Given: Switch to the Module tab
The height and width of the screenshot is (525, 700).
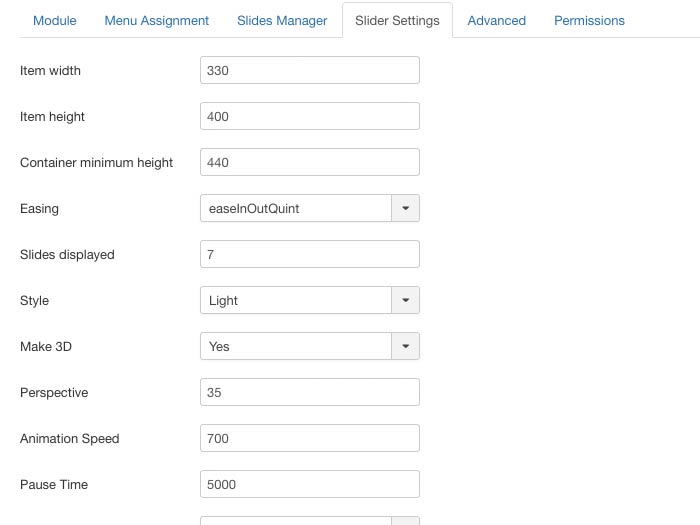Looking at the screenshot, I should click(x=55, y=20).
